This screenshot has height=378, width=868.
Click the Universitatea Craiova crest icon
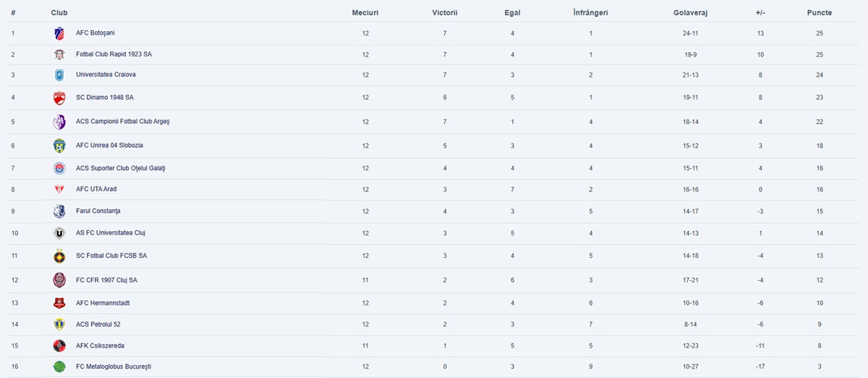pyautogui.click(x=59, y=75)
